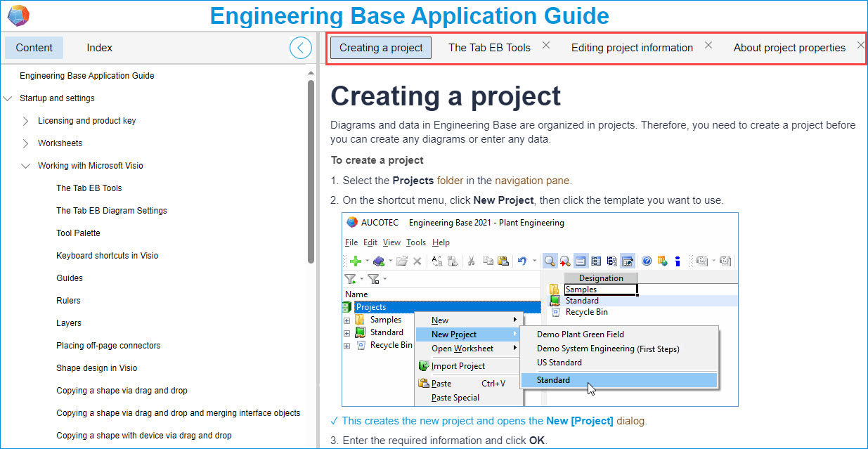Expand the Worksheets tree node
Screen dimensions: 868x449
[26, 143]
